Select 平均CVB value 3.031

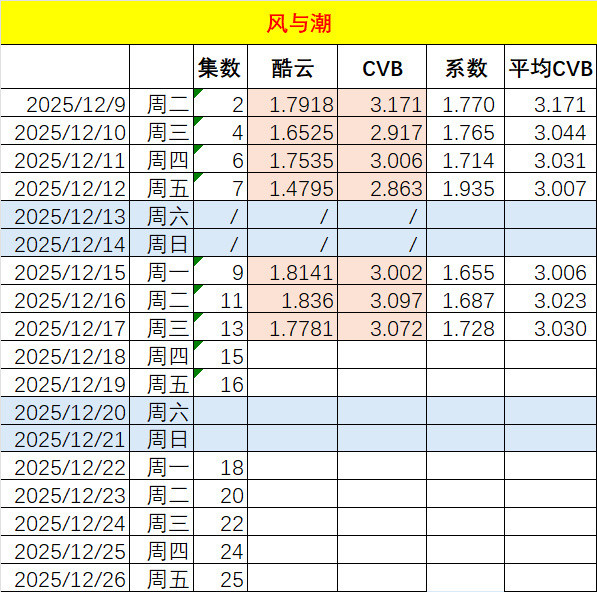551,159
